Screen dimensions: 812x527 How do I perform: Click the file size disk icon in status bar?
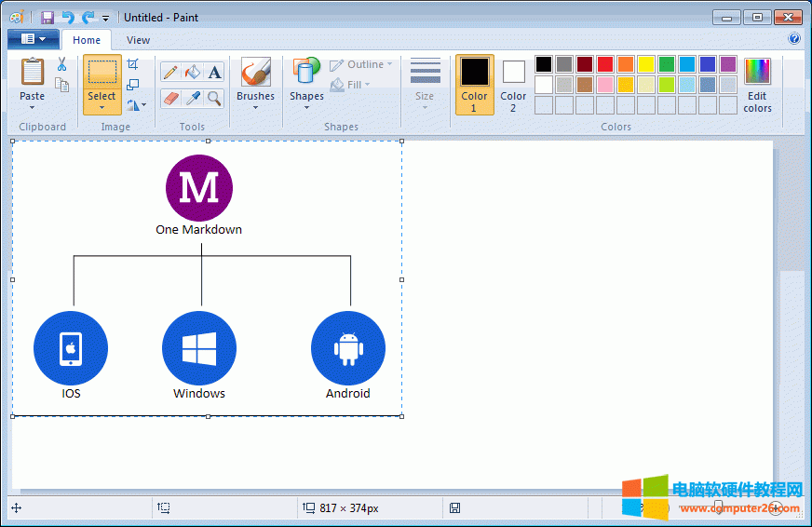coord(454,507)
